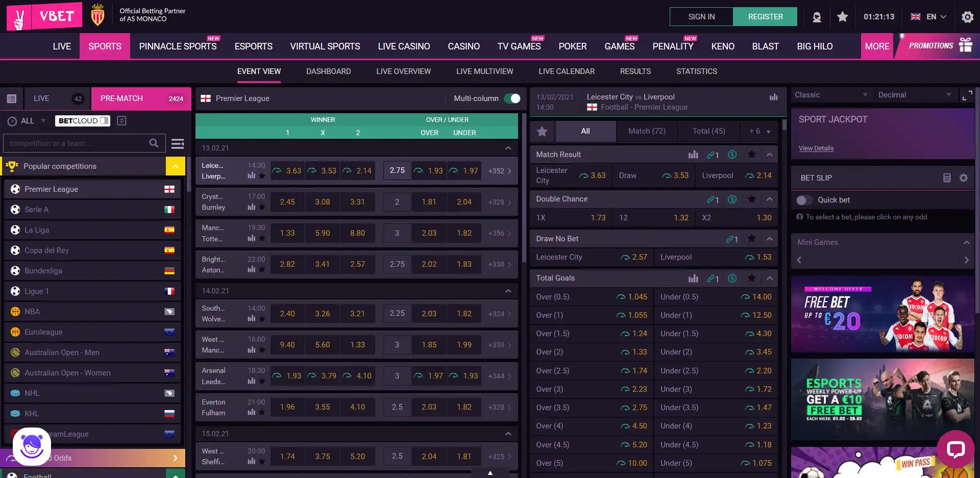This screenshot has height=478, width=980.
Task: Open the EN language selector
Action: coord(929,17)
